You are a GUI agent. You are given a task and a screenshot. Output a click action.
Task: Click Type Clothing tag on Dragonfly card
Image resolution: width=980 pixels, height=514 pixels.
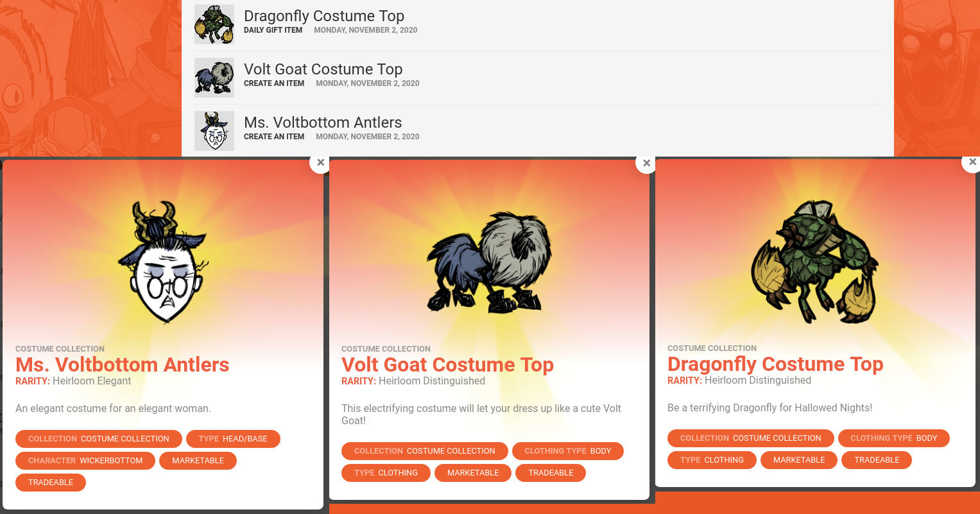[712, 460]
